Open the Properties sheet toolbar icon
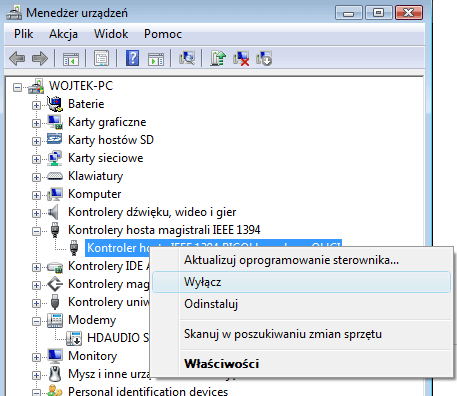Viewport: 457px width, 396px height. (x=102, y=59)
